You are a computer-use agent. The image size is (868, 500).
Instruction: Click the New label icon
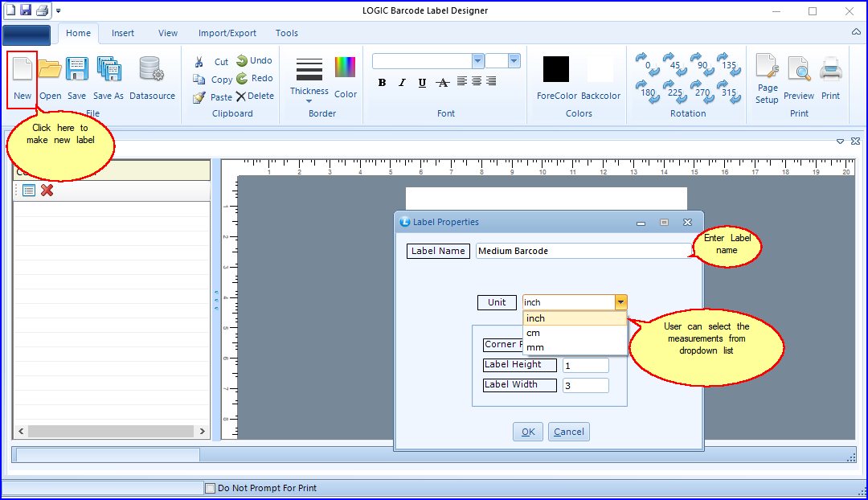[x=23, y=80]
